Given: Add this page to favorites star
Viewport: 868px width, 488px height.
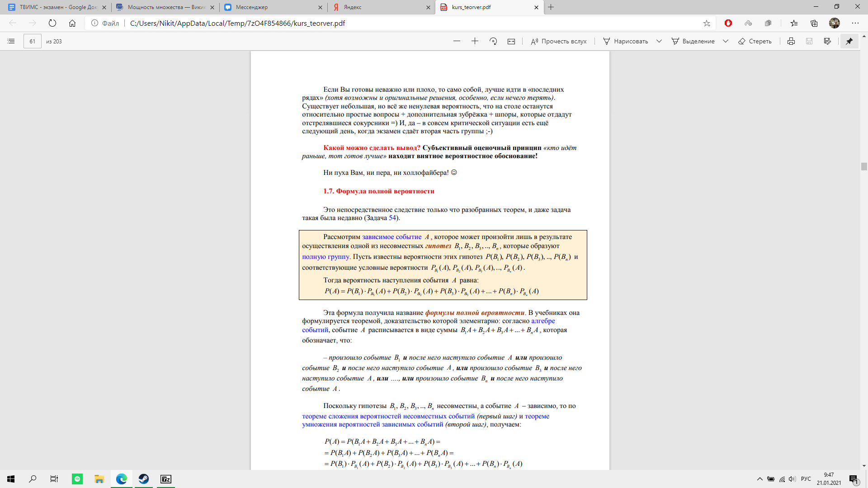Looking at the screenshot, I should pos(707,23).
